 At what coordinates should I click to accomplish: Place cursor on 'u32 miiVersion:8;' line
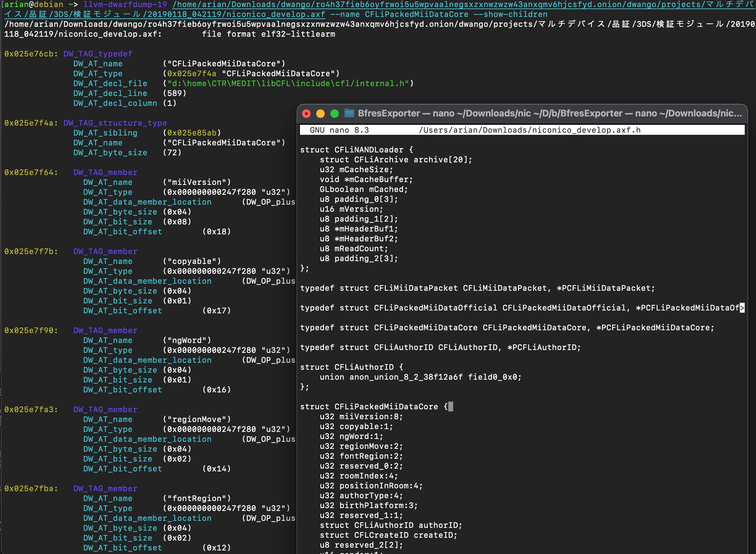[361, 417]
